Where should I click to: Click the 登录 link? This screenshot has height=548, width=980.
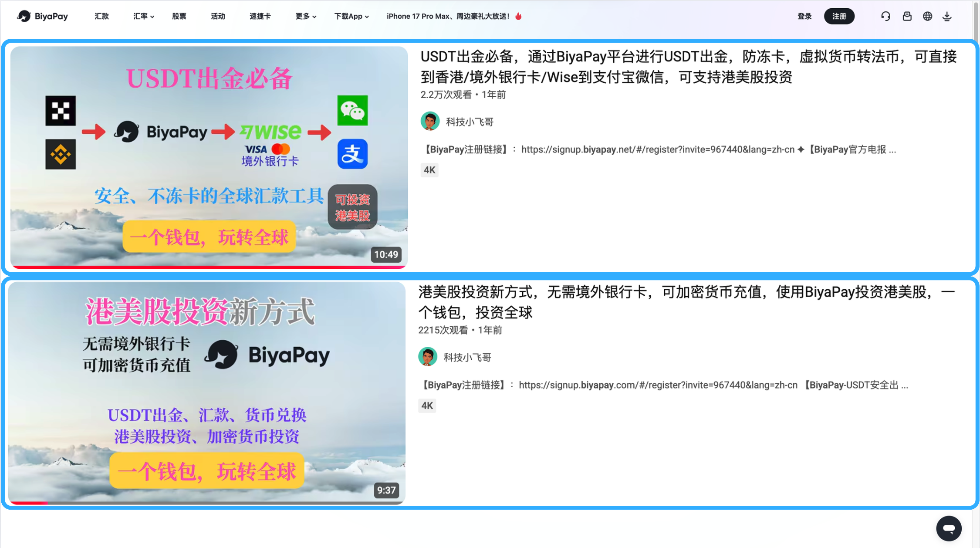pyautogui.click(x=804, y=16)
